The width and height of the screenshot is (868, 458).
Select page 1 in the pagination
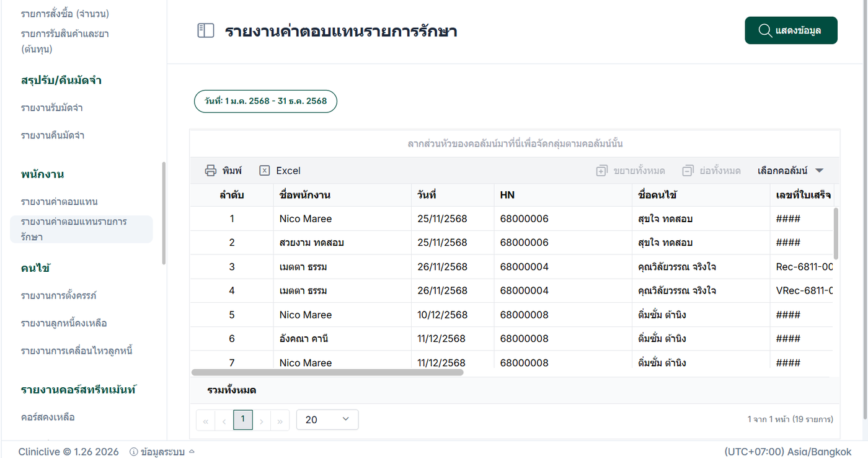pyautogui.click(x=242, y=420)
